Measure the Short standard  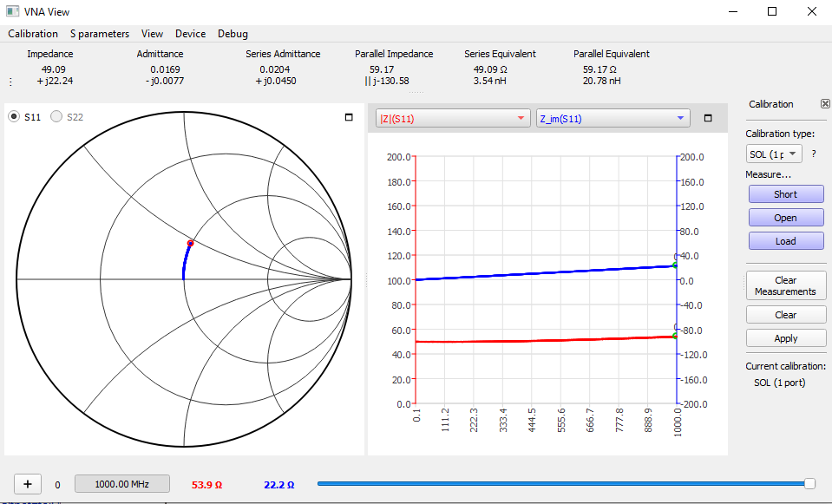point(786,194)
